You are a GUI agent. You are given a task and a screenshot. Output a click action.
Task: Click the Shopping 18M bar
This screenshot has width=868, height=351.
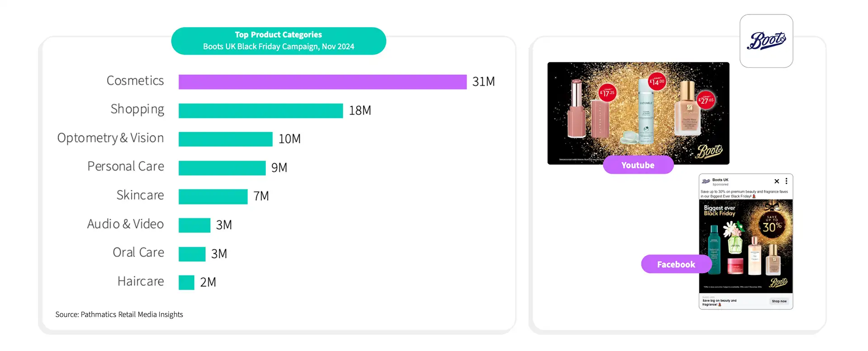point(261,111)
